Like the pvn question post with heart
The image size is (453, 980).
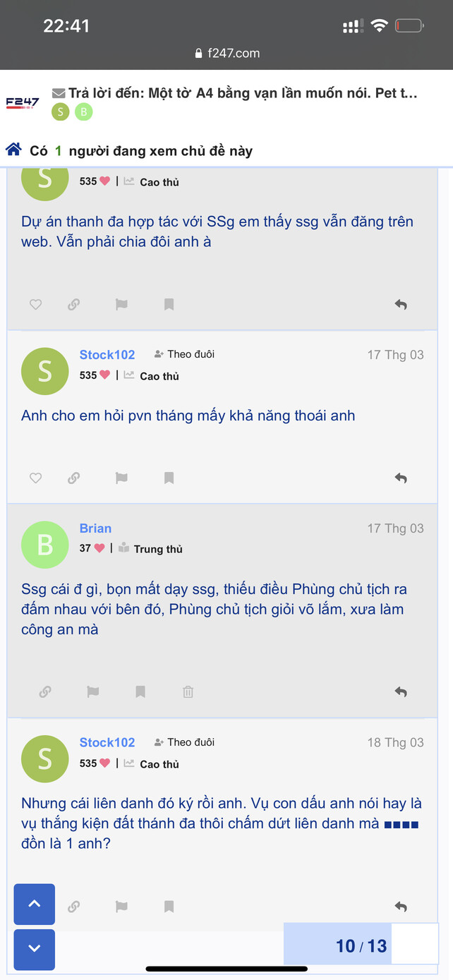[35, 478]
